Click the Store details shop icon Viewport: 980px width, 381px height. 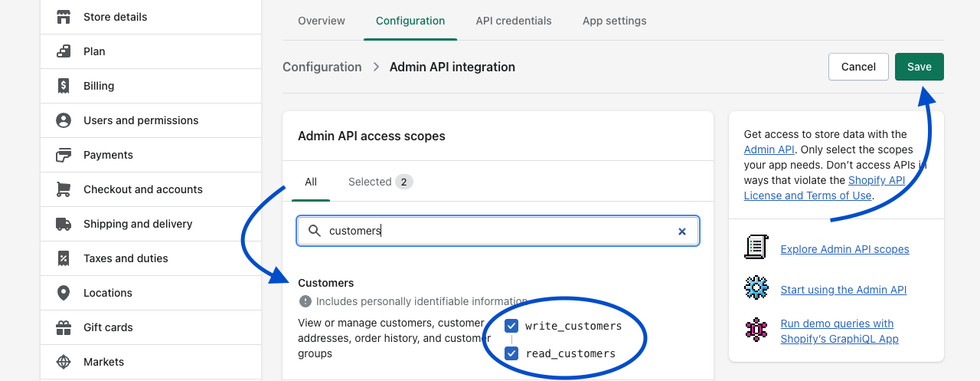[x=64, y=17]
